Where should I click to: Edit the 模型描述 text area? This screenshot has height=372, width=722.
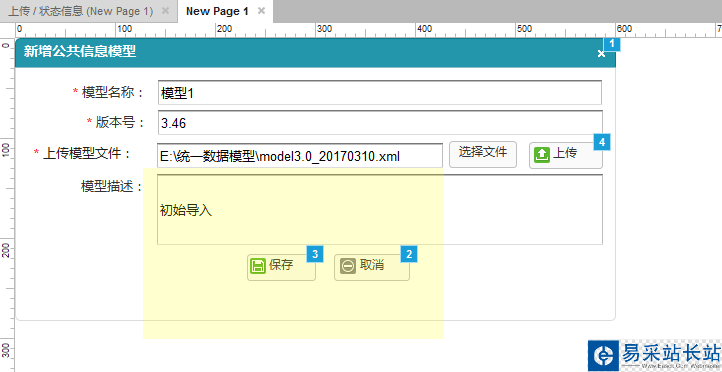tap(379, 209)
